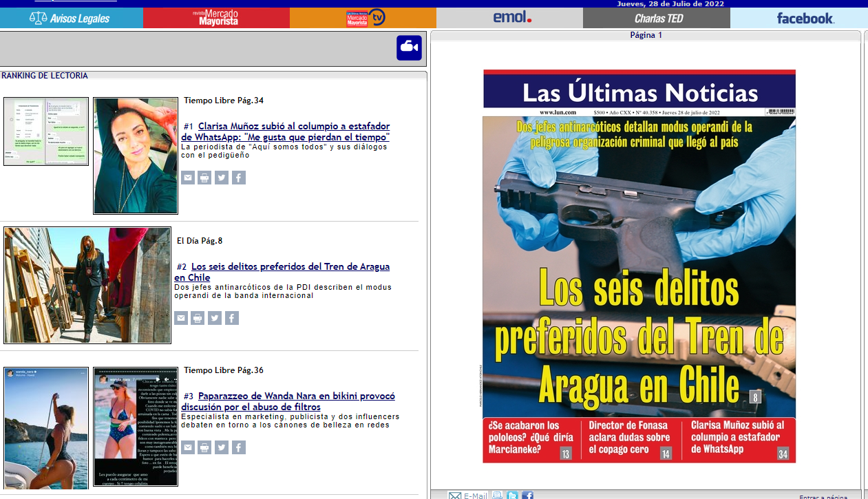
Task: Tweet the Wanda Nara article
Action: tap(222, 447)
